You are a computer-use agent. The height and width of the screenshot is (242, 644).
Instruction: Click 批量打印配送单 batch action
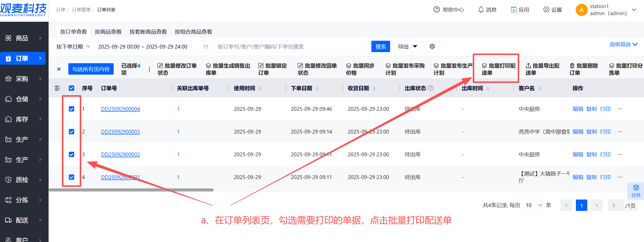[498, 69]
